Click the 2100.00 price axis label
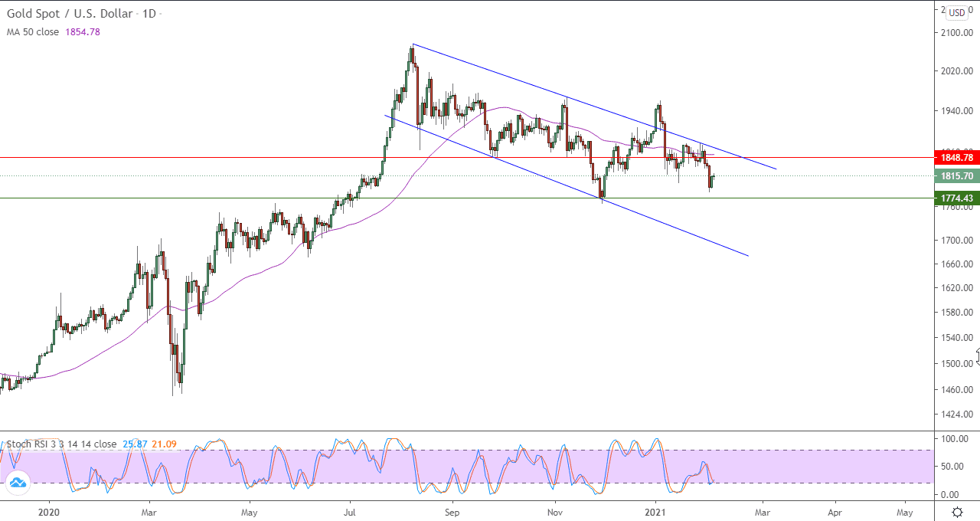This screenshot has height=521, width=980. (957, 33)
